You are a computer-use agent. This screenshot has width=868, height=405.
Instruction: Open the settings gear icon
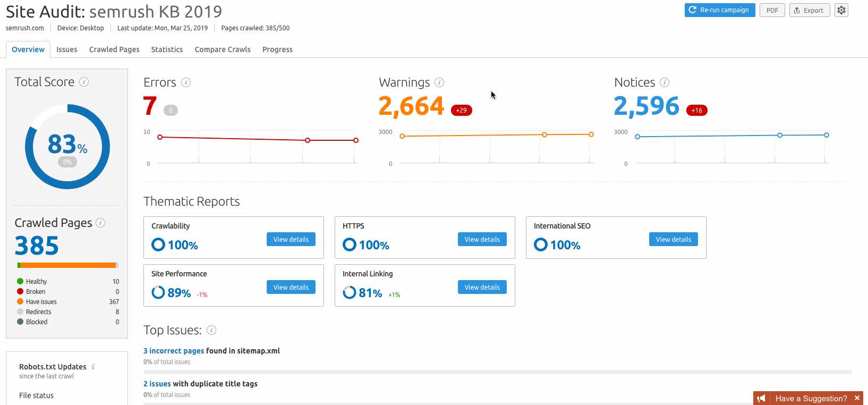841,10
